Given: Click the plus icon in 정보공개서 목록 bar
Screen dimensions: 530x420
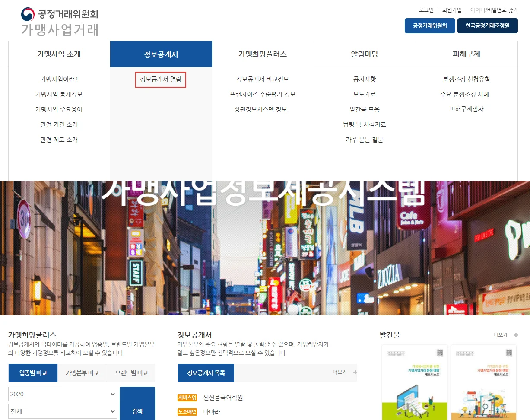Looking at the screenshot, I should click(355, 372).
